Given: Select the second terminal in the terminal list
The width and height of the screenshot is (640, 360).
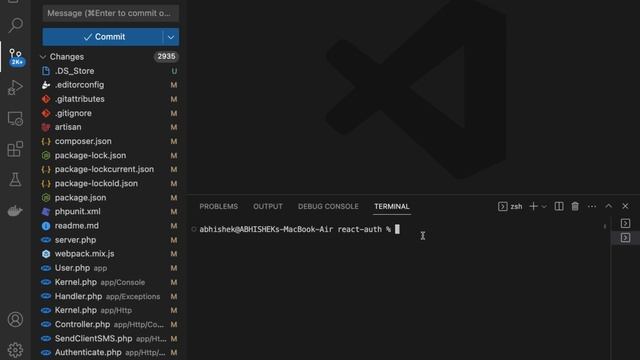Looking at the screenshot, I should [x=625, y=238].
